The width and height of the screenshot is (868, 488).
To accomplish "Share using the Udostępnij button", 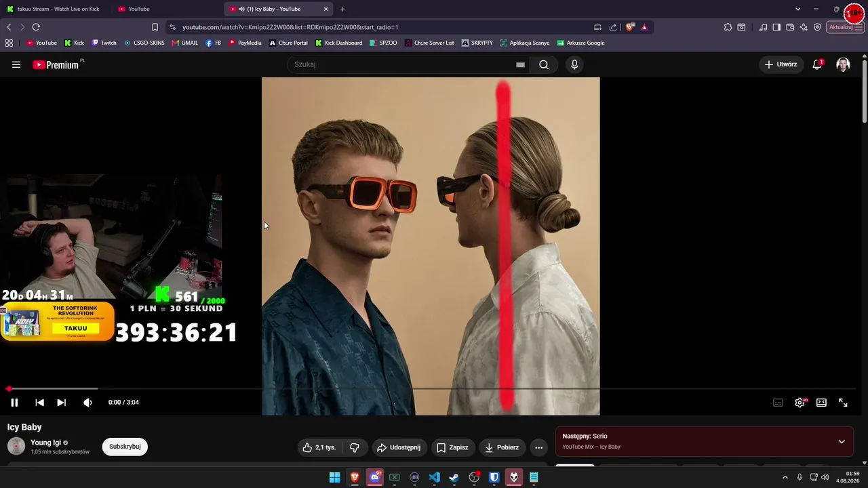I will (x=398, y=447).
